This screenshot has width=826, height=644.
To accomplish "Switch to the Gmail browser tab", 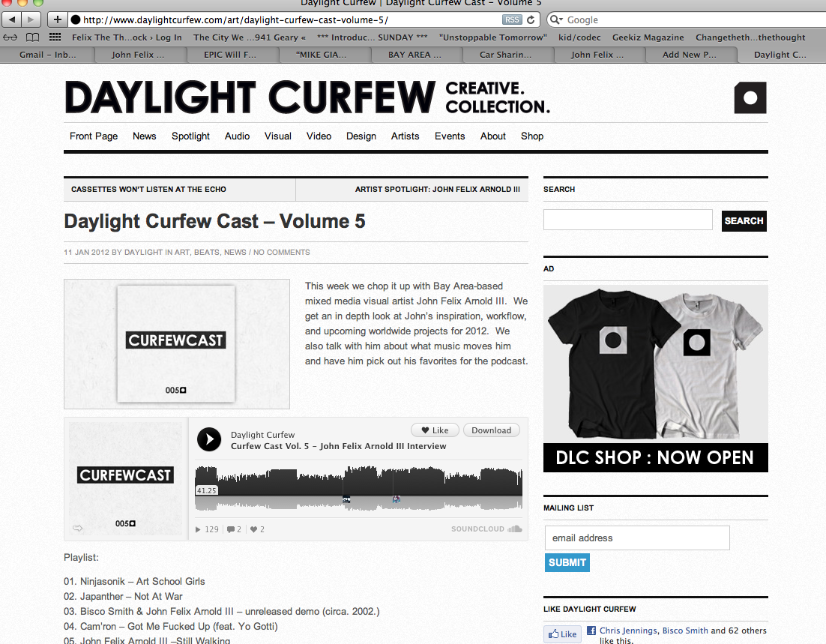I will coord(47,55).
